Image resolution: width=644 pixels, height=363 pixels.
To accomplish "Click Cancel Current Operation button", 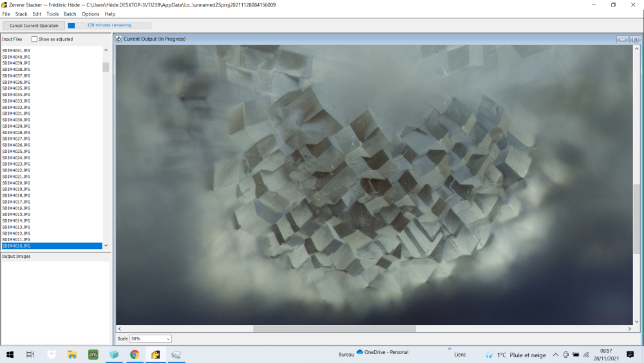I will pyautogui.click(x=33, y=26).
